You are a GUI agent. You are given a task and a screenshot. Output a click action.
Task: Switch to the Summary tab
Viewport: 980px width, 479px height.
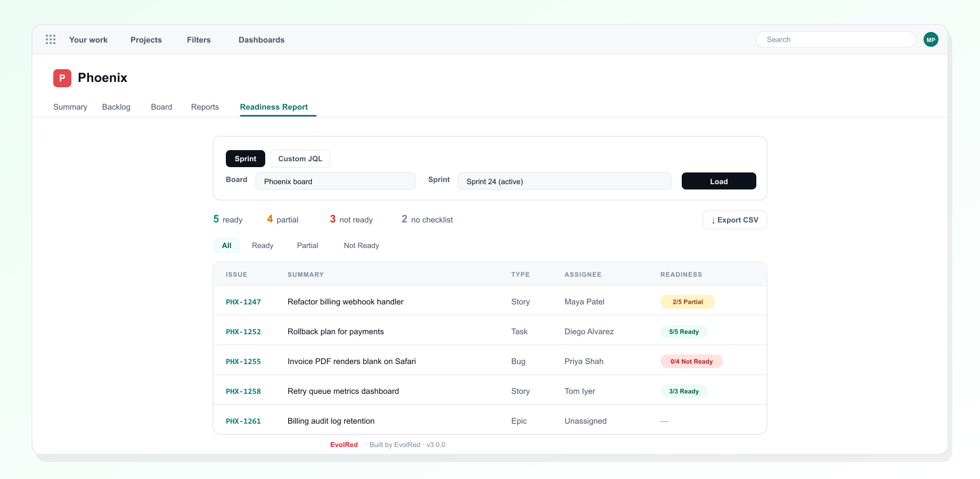pos(70,107)
